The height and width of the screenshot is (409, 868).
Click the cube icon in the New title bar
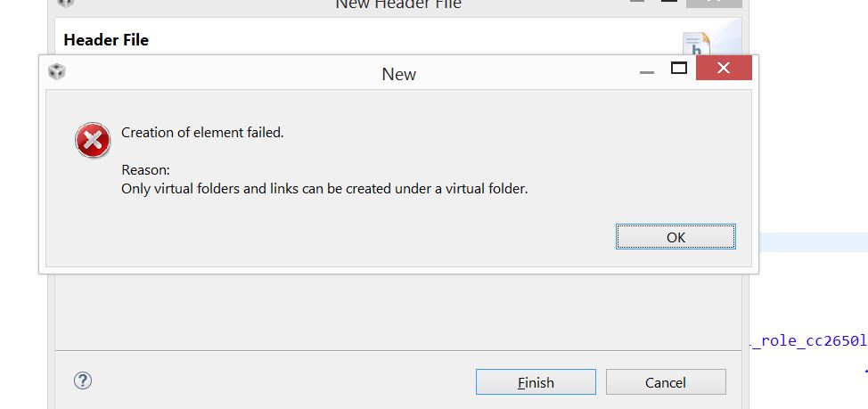point(57,72)
